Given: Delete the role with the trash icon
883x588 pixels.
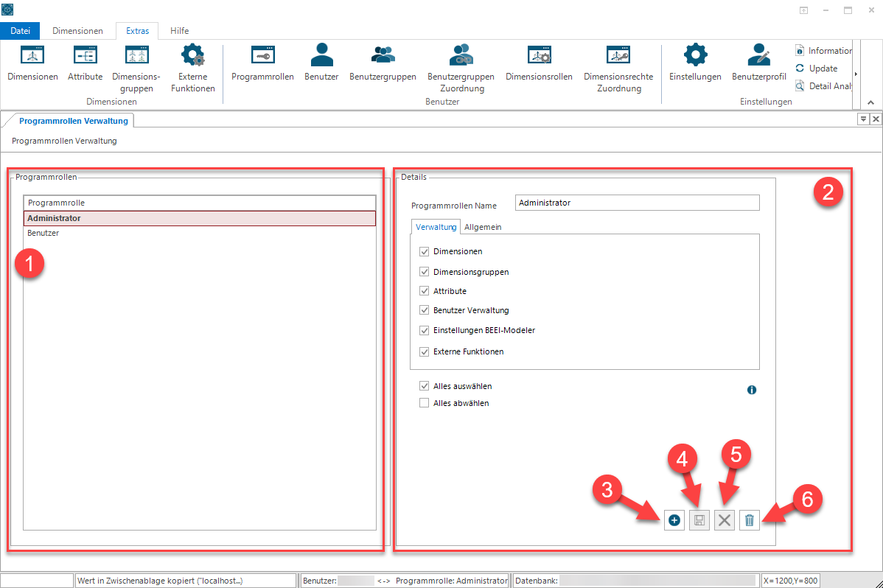Looking at the screenshot, I should coord(750,520).
